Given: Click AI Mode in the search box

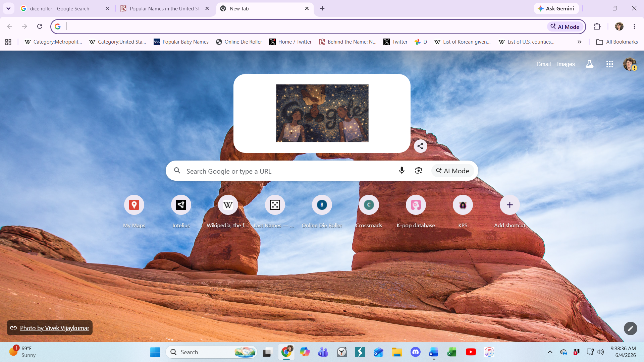Looking at the screenshot, I should click(452, 171).
